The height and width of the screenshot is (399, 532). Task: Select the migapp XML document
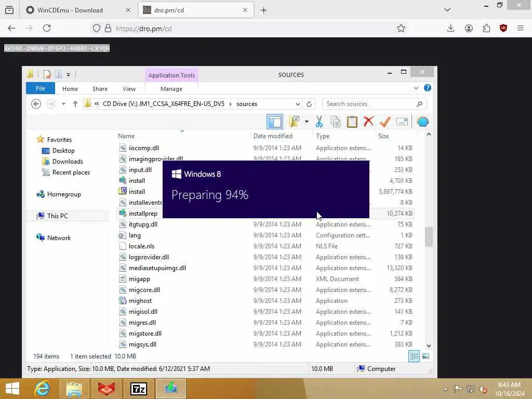tap(139, 279)
